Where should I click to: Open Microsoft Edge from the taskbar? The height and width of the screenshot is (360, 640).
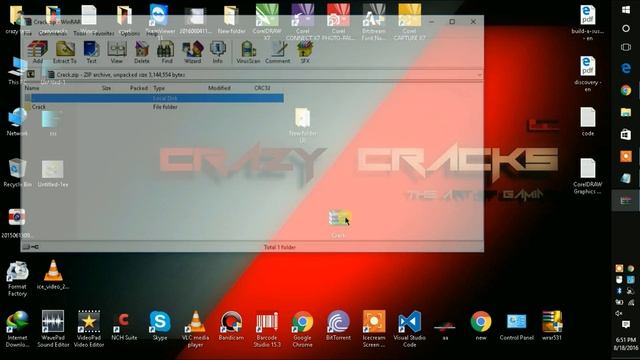(626, 68)
